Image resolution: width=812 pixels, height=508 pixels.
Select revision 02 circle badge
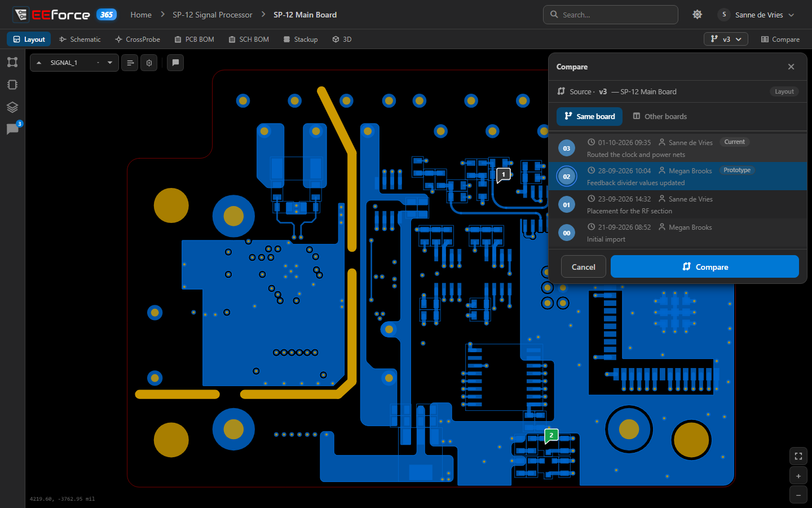[567, 177]
